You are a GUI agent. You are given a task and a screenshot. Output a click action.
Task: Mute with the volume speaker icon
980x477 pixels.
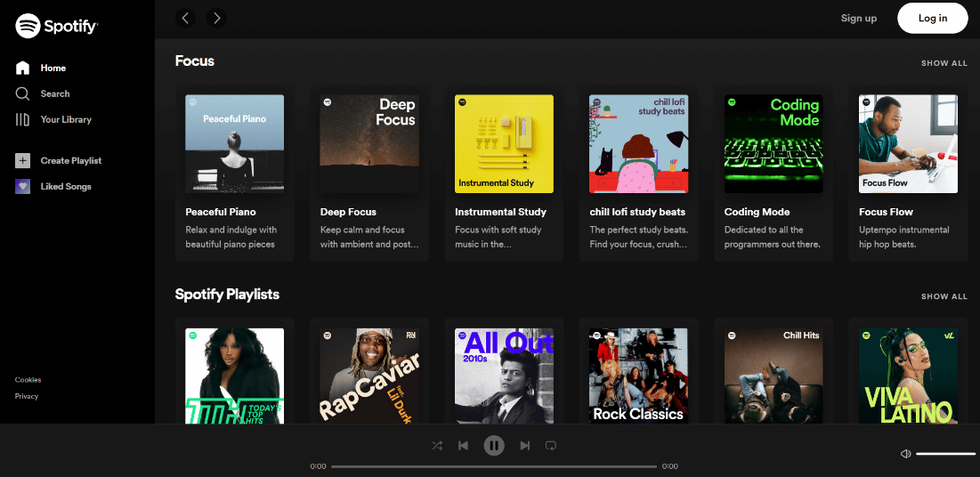(905, 454)
